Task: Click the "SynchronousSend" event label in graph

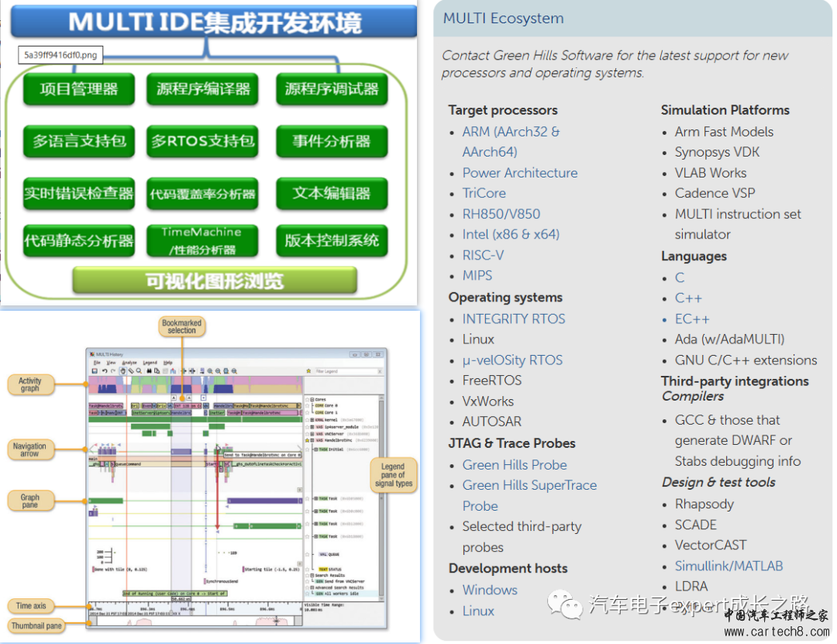Action: click(222, 581)
